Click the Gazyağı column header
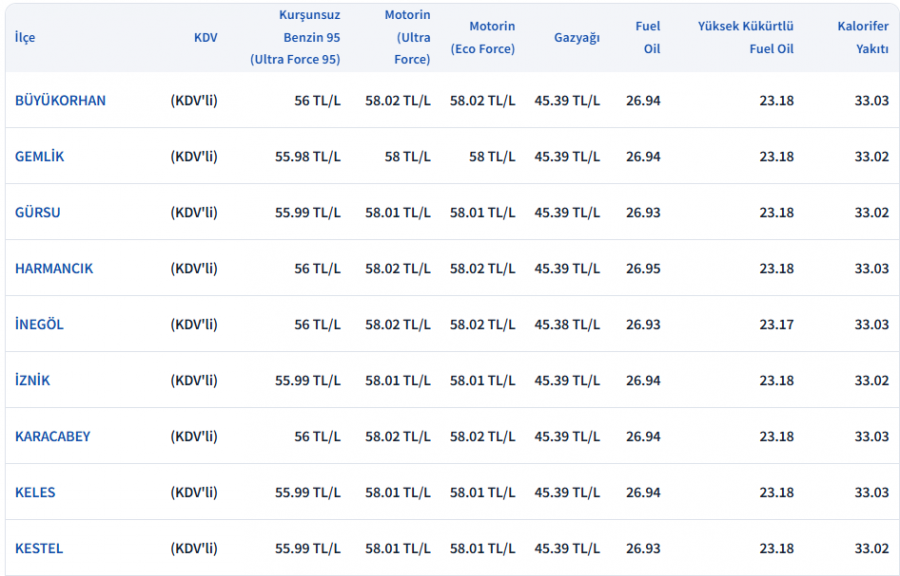900x576 pixels. pos(577,37)
